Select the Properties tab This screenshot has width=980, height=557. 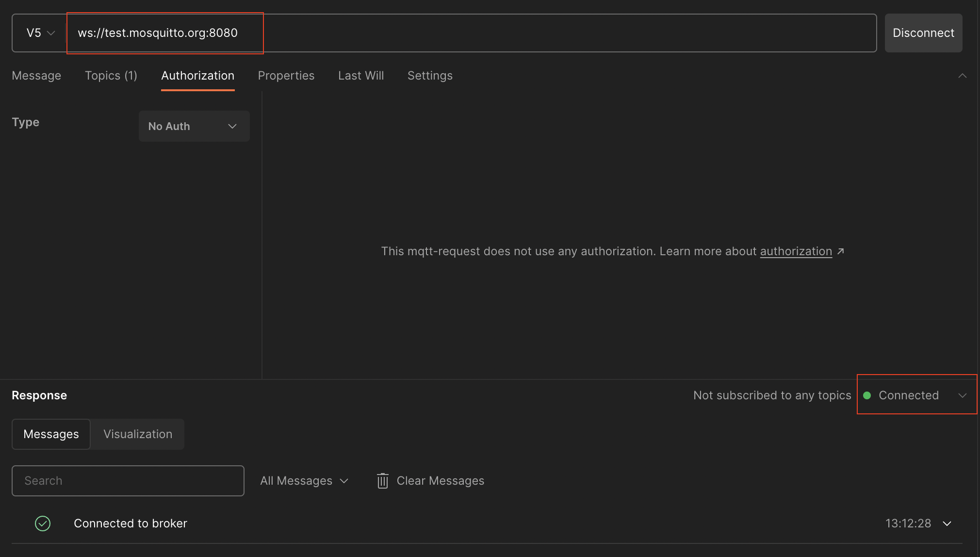click(x=286, y=76)
